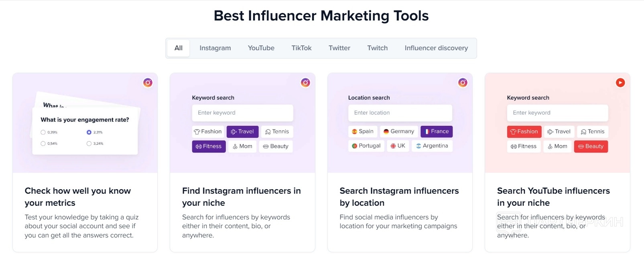
Task: Select the Germany flag location chip
Action: [x=398, y=131]
